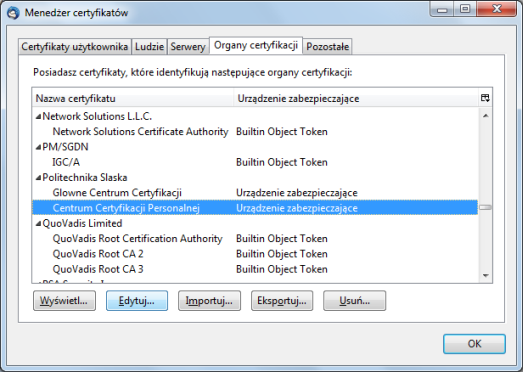
Task: Click the Wyświetl... button
Action: pyautogui.click(x=64, y=301)
